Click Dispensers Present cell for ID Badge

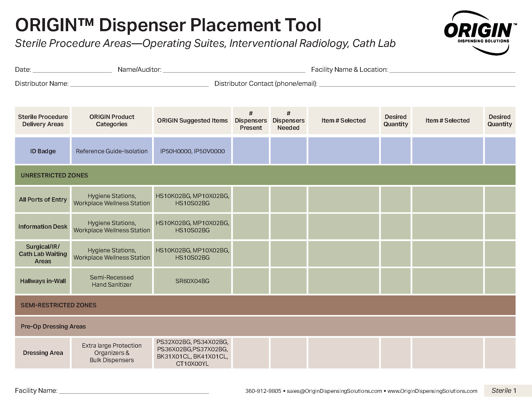251,151
